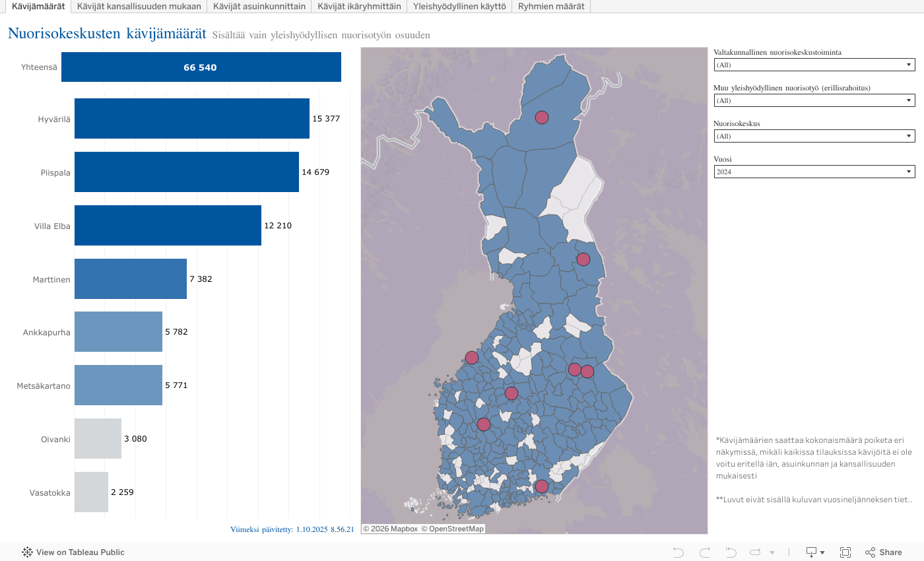924x561 pixels.
Task: Open Valtakunnallinen nuorisokeskustoiminta dropdown
Action: pos(814,65)
